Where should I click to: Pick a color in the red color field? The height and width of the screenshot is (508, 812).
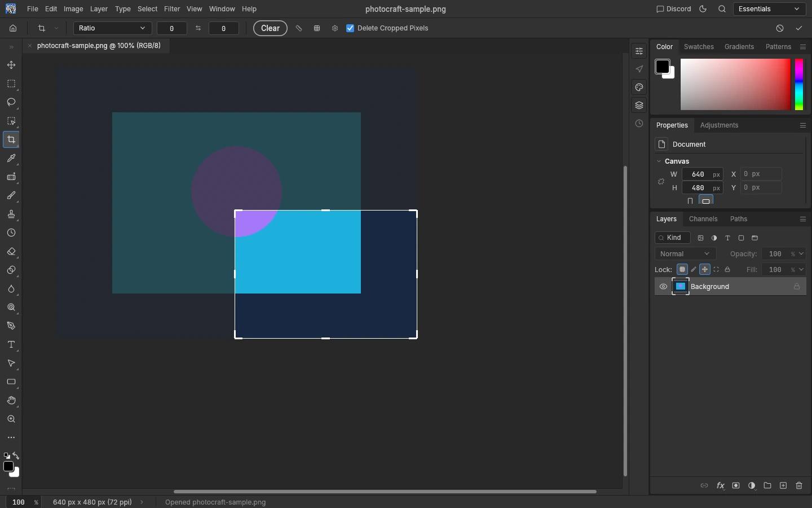735,85
